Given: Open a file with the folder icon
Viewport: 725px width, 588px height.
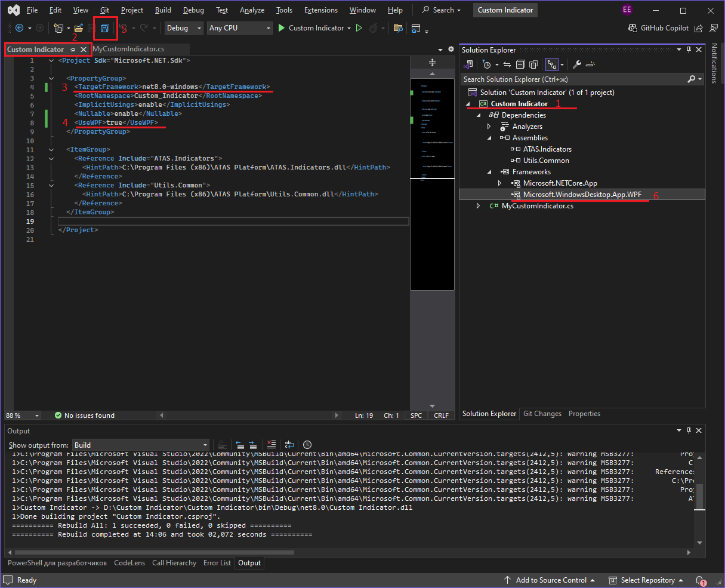Looking at the screenshot, I should [78, 28].
